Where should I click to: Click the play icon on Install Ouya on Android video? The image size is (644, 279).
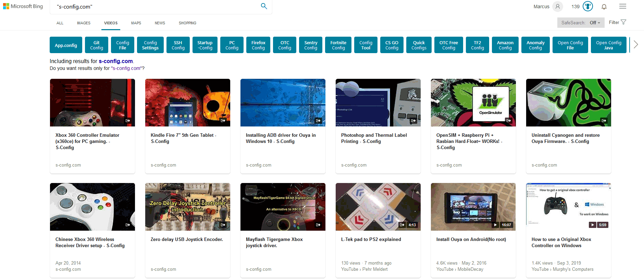(495, 225)
